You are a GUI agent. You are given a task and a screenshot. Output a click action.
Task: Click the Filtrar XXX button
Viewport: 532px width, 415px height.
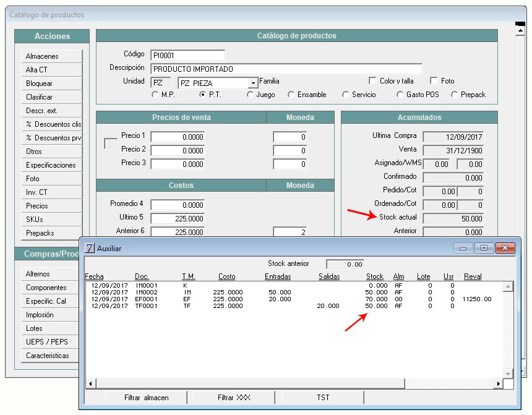pyautogui.click(x=234, y=398)
